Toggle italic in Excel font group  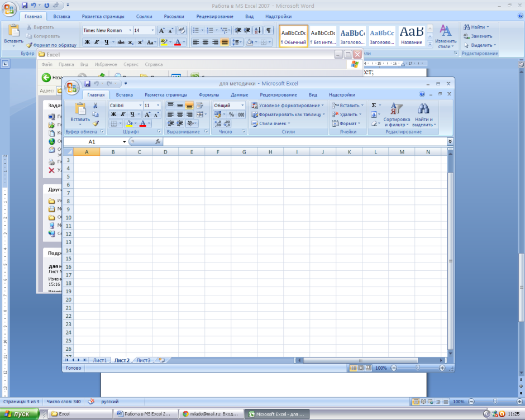[x=123, y=114]
